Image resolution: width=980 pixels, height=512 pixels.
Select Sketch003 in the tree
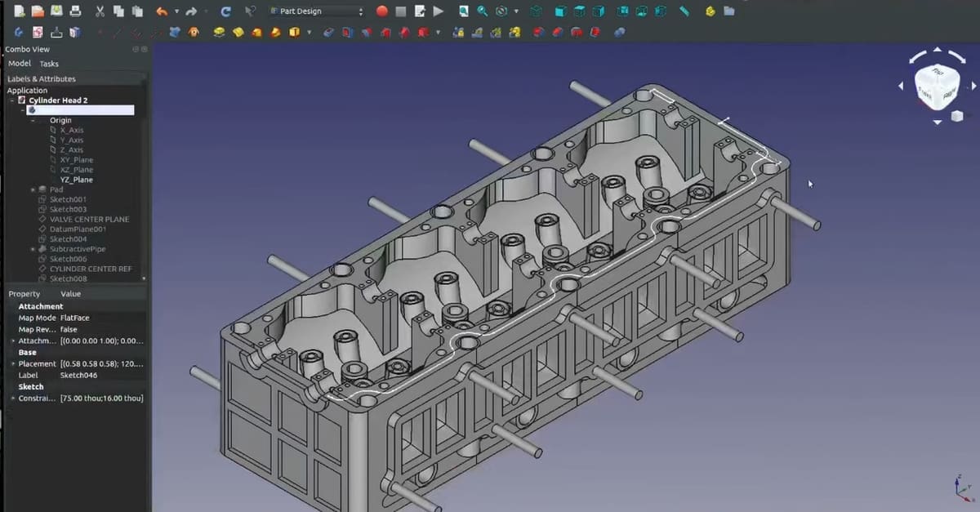(68, 209)
